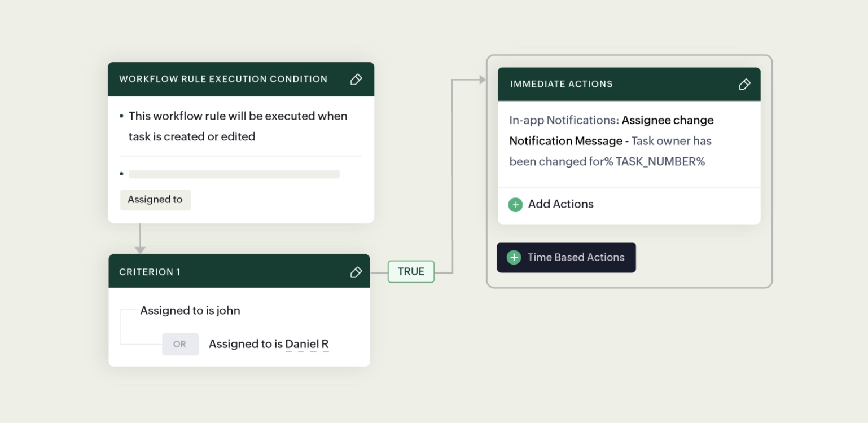Viewport: 868px width, 423px height.
Task: Click the Assigned to field tag
Action: [x=155, y=200]
